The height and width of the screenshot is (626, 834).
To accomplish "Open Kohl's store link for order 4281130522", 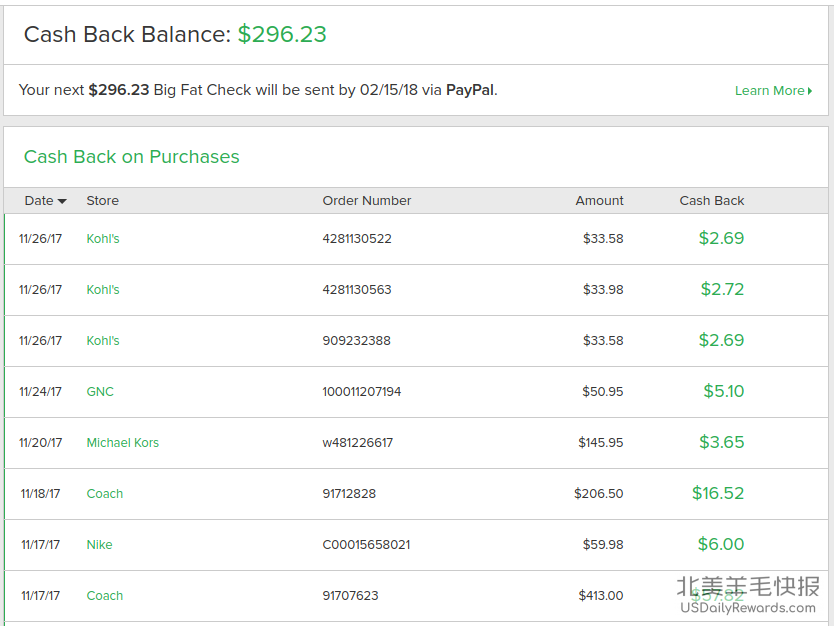I will tap(103, 239).
